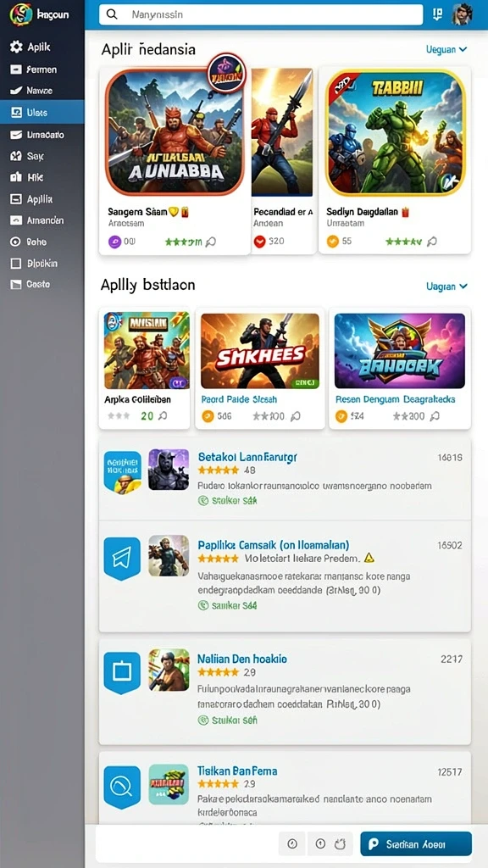Click the blue Sıadıkan Aoeoı button

point(416,844)
